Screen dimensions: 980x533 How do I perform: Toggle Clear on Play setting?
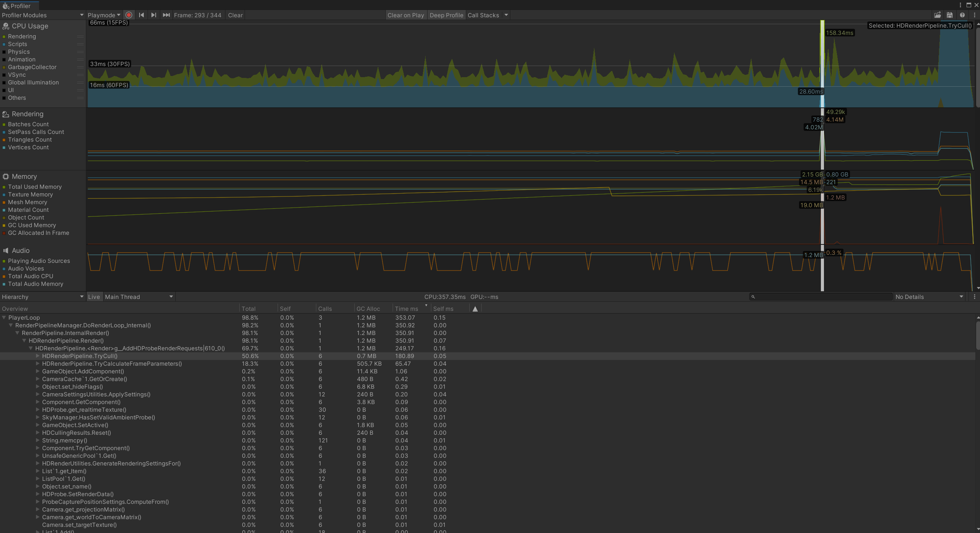click(x=406, y=15)
